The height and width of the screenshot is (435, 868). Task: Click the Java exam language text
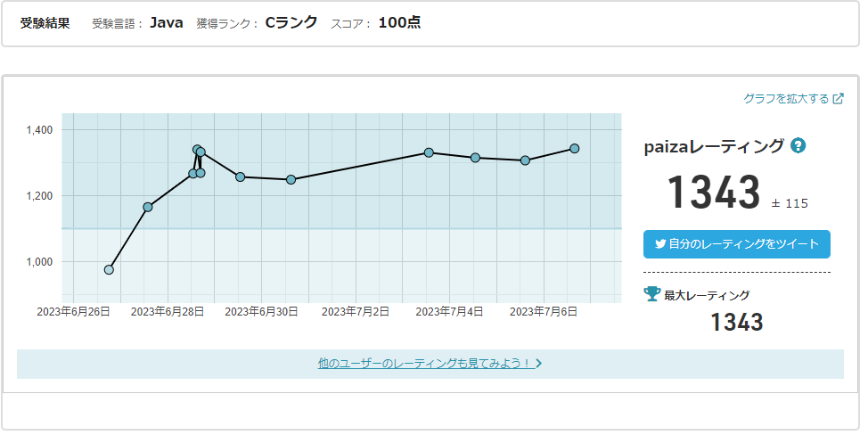pyautogui.click(x=167, y=23)
